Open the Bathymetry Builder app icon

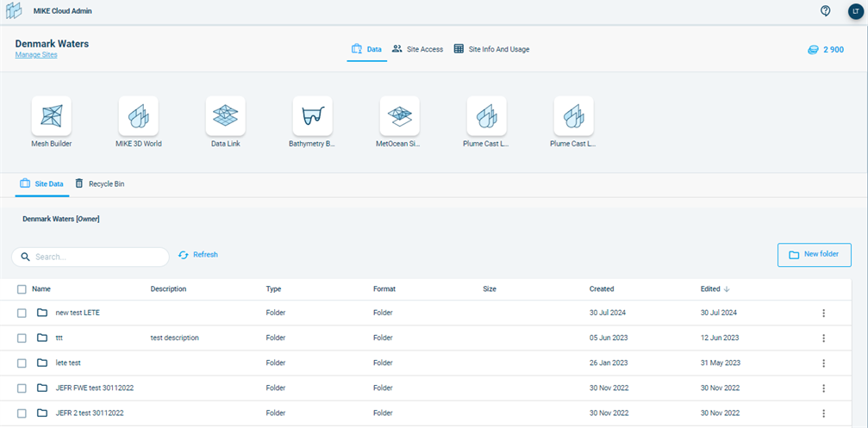click(312, 116)
